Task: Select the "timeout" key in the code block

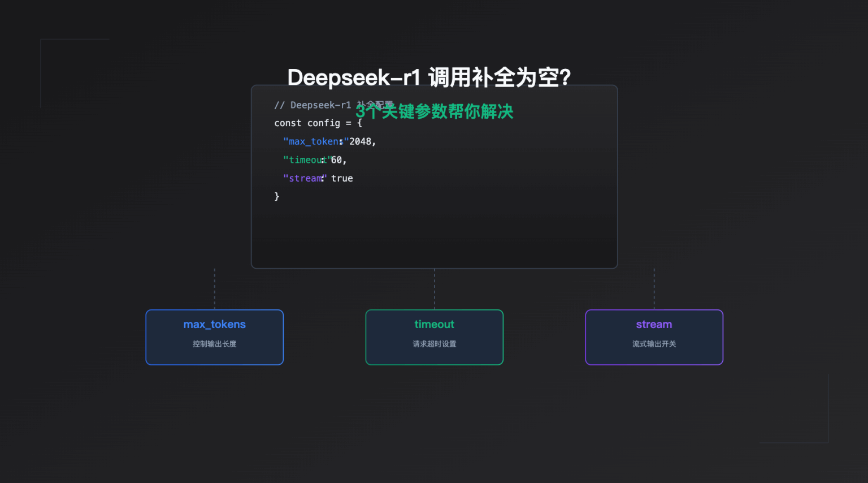Action: tap(305, 160)
